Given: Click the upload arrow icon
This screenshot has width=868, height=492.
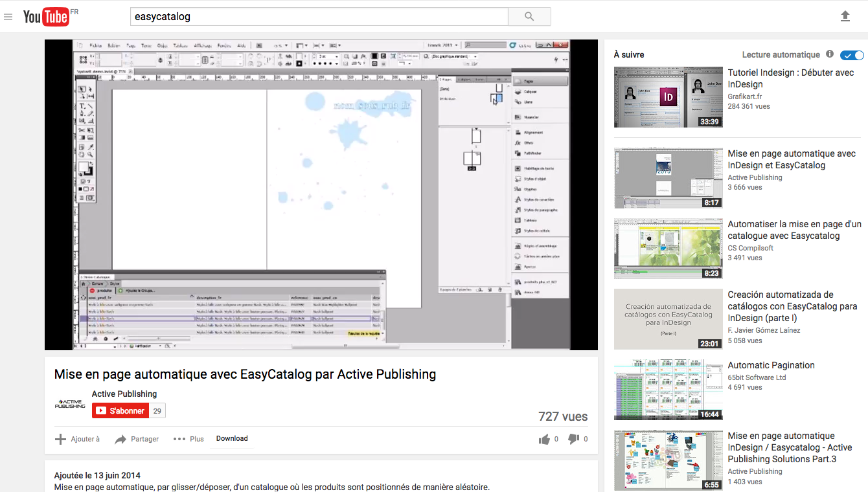Looking at the screenshot, I should (x=845, y=16).
